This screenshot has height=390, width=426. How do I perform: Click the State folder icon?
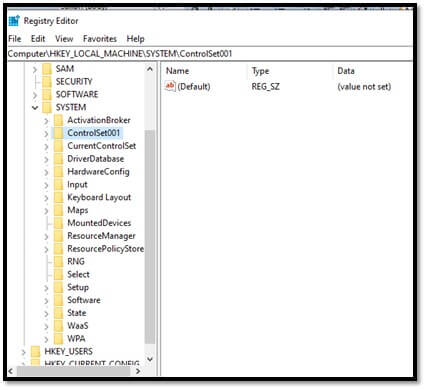pos(59,313)
